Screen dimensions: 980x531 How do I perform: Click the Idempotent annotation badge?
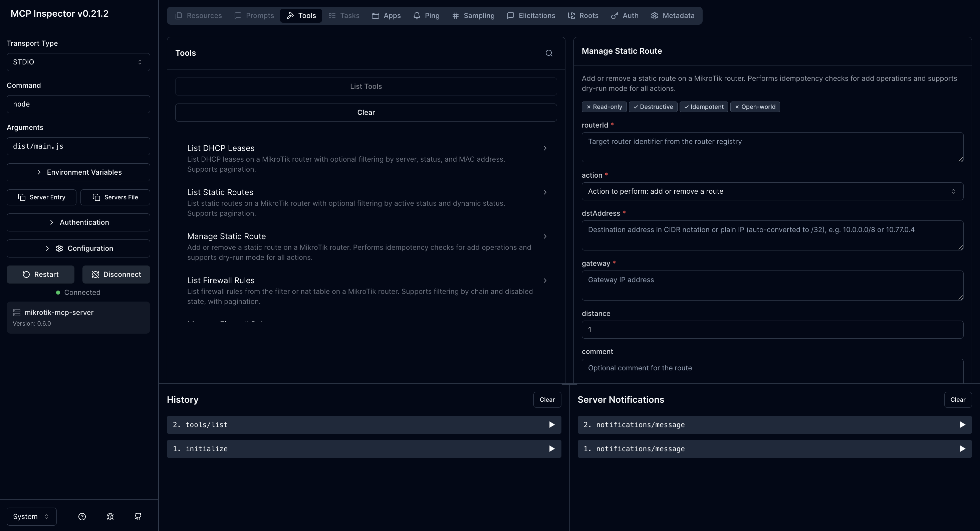(x=704, y=107)
